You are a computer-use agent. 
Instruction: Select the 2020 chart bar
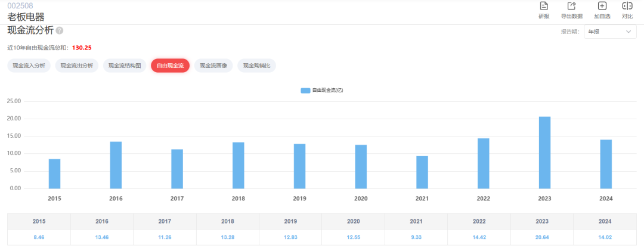tap(361, 167)
